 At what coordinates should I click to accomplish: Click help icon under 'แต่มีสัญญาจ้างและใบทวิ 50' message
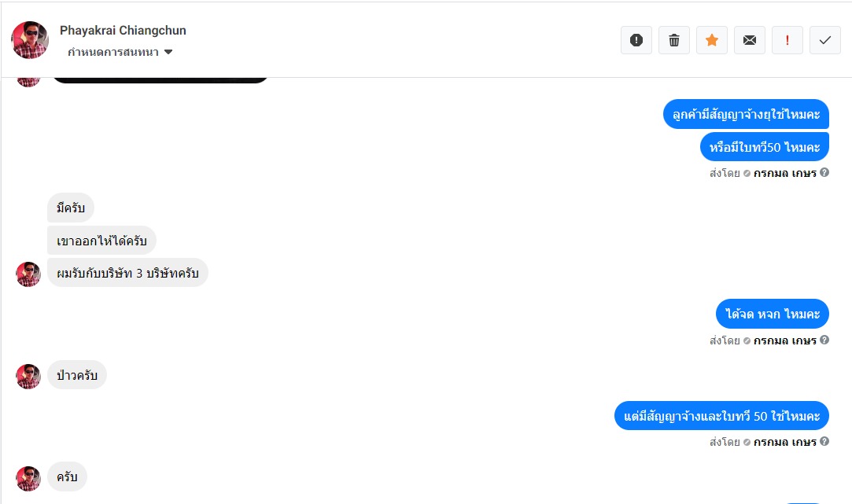tap(824, 442)
